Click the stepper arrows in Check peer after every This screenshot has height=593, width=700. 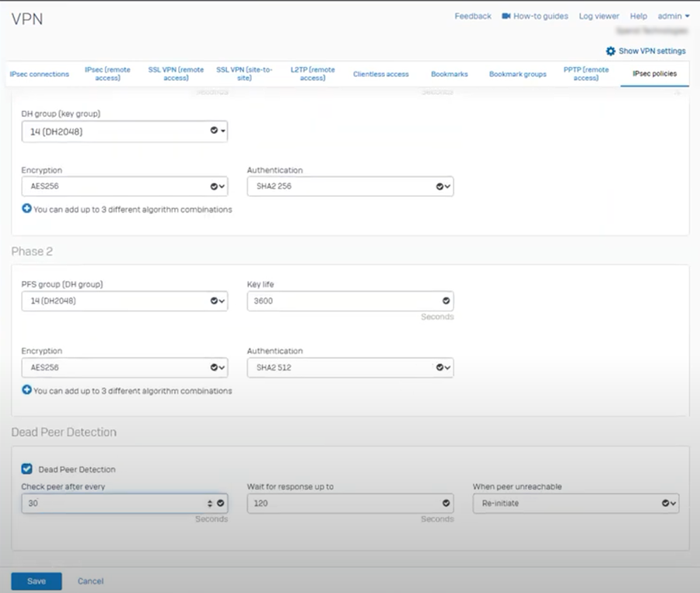click(x=210, y=504)
